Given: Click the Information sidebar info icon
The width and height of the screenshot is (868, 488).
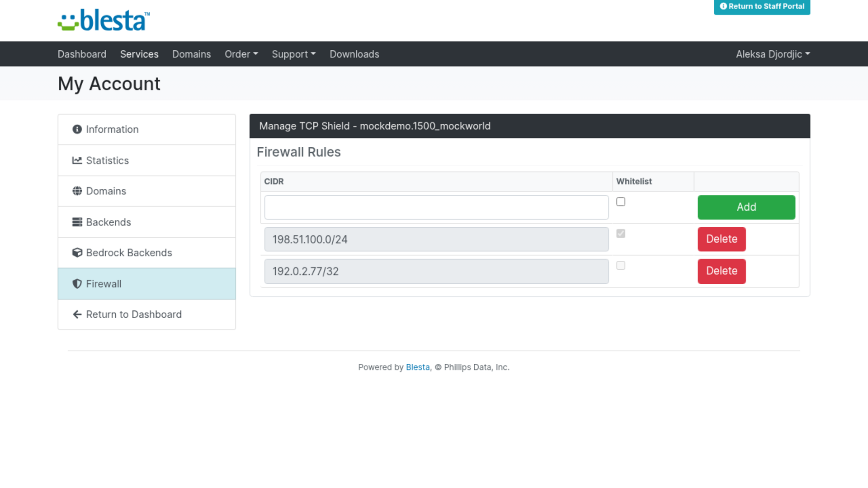Looking at the screenshot, I should click(x=77, y=129).
